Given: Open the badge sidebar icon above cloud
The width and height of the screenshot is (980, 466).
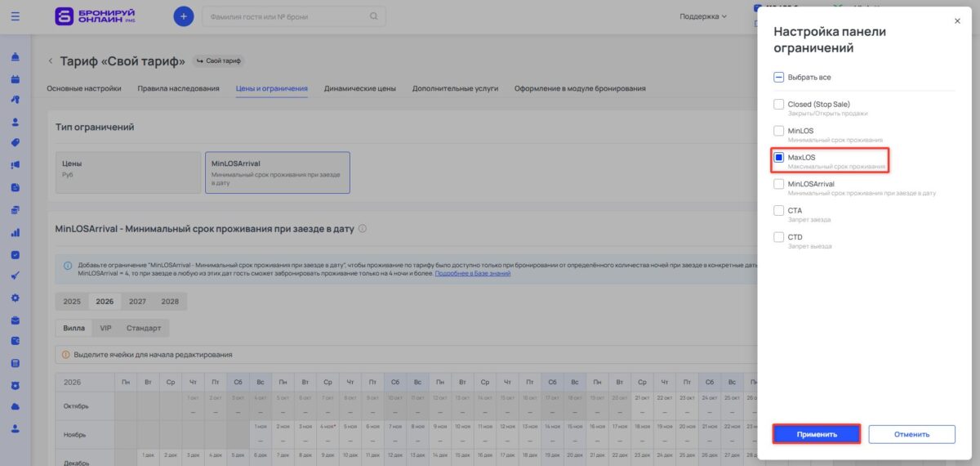Looking at the screenshot, I should click(16, 385).
